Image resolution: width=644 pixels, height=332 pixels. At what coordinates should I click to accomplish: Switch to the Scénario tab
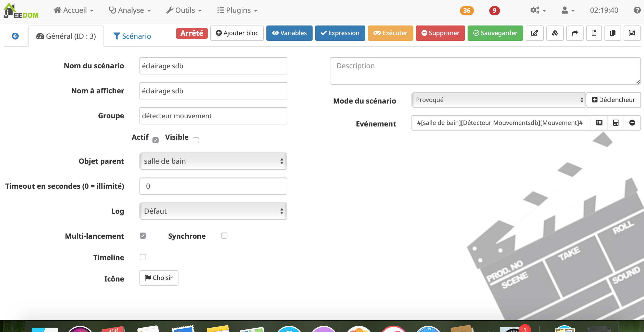click(x=132, y=36)
